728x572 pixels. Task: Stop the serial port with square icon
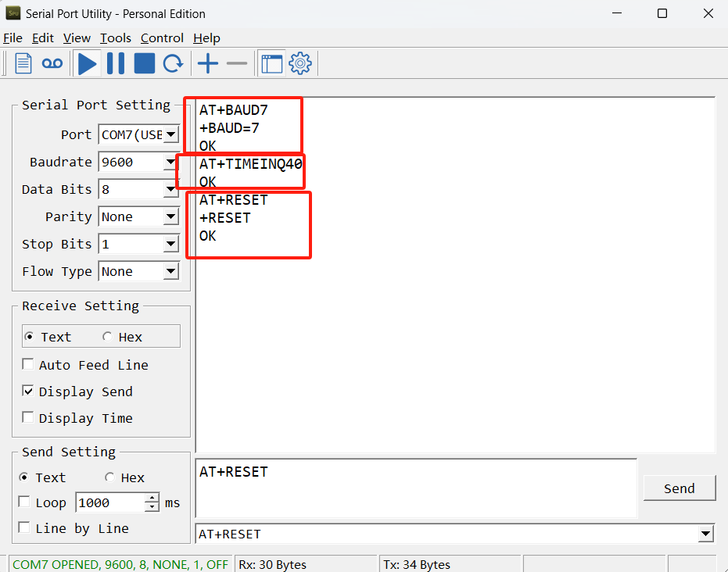coord(145,63)
